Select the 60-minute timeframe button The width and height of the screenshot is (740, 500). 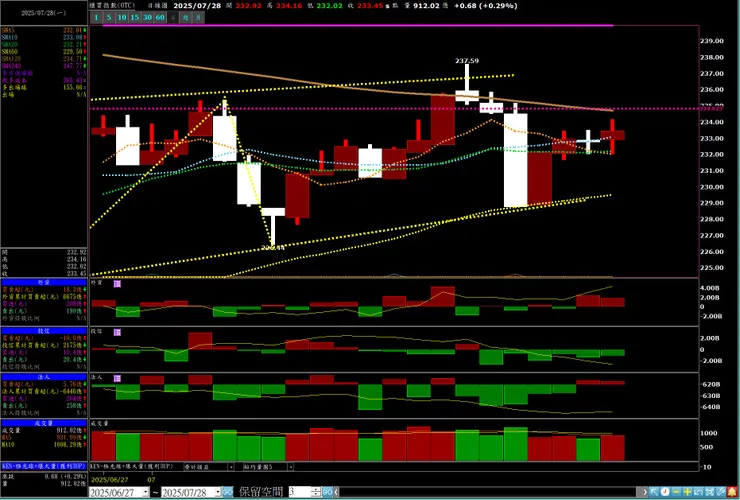[x=160, y=17]
